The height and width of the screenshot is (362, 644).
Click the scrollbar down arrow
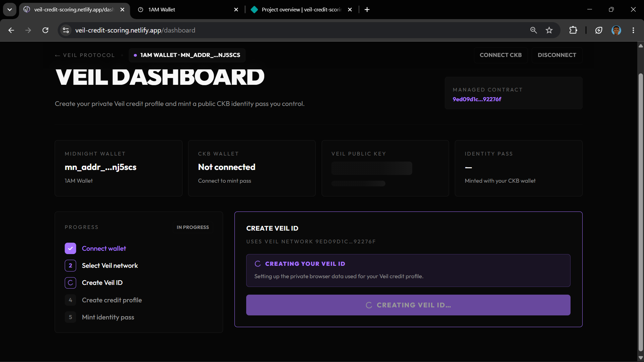[x=641, y=358]
